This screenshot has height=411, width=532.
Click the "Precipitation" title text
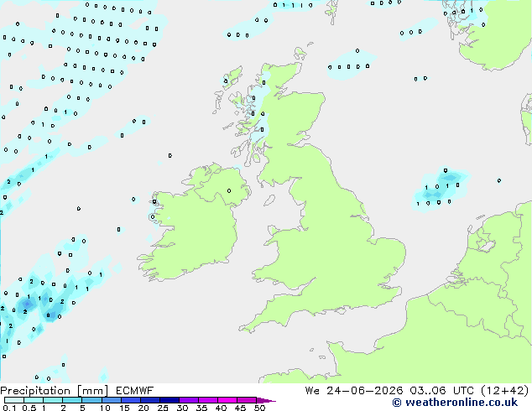point(35,391)
